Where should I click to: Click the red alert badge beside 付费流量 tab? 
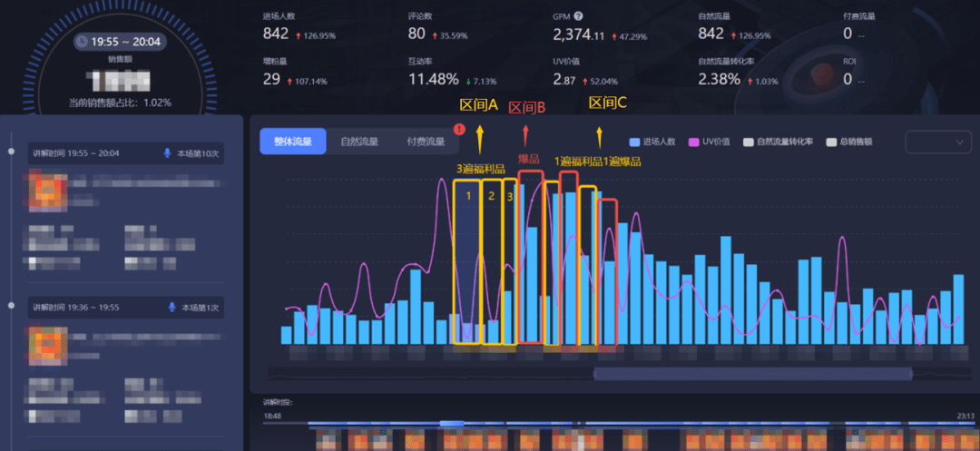[x=458, y=130]
